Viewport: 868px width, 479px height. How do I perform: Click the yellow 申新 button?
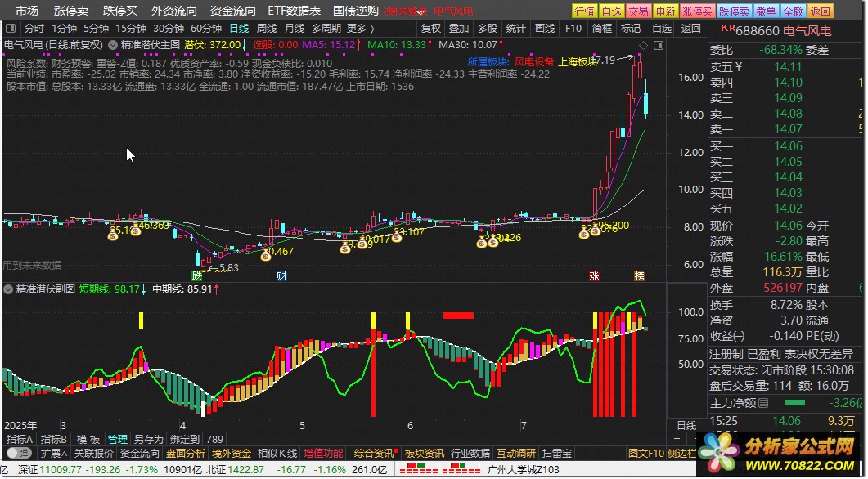tap(665, 11)
